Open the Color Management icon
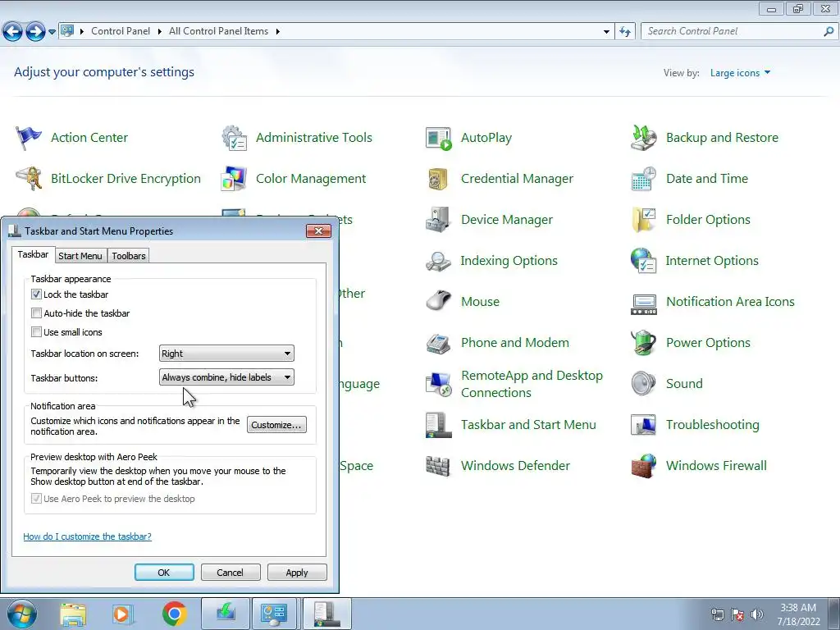This screenshot has height=630, width=840. (x=234, y=179)
